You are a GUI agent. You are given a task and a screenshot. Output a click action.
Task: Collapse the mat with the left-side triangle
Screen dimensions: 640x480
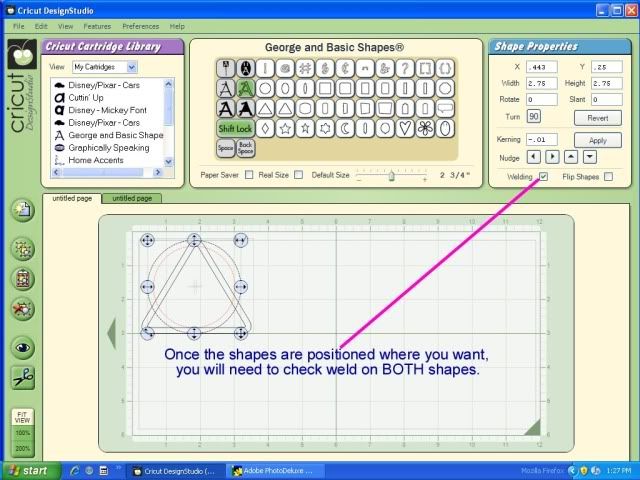[111, 334]
